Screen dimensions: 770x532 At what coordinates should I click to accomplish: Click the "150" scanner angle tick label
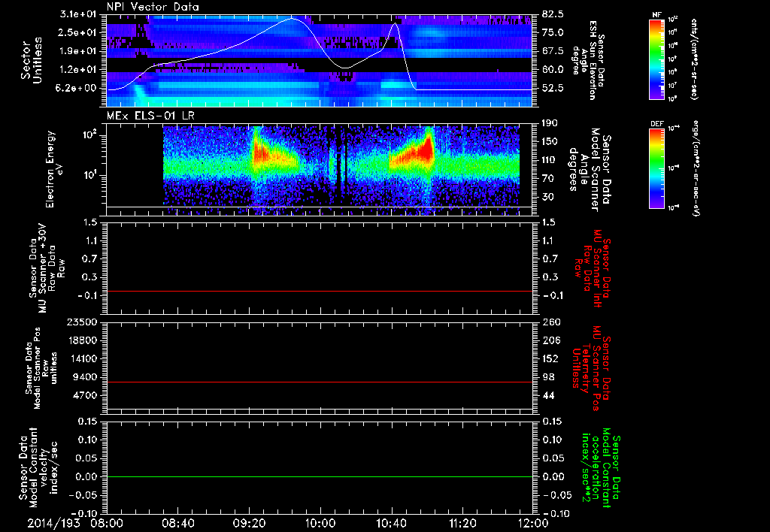(550, 142)
